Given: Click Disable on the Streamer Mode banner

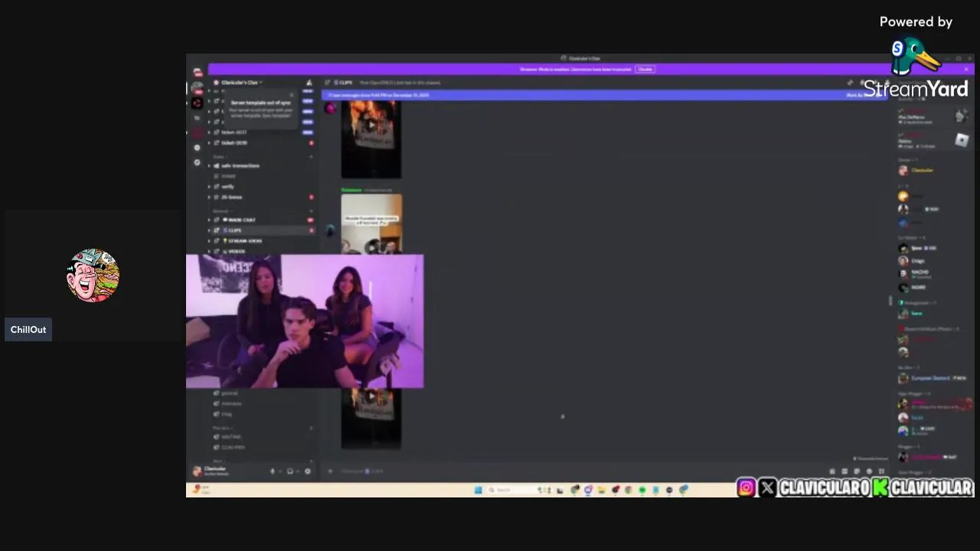Looking at the screenshot, I should point(645,69).
